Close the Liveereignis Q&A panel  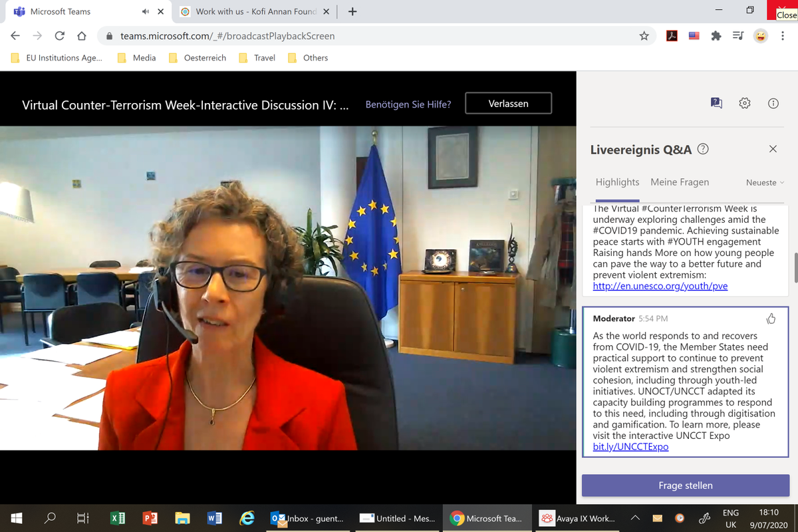(x=773, y=149)
